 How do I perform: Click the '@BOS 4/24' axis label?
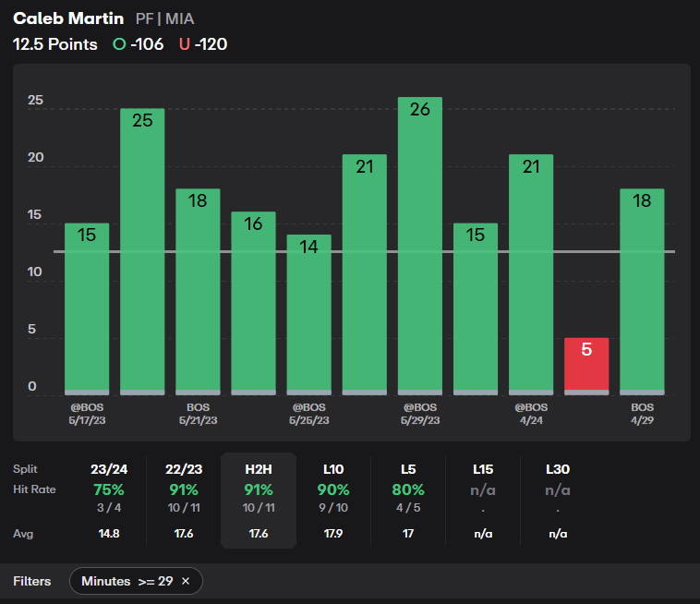pyautogui.click(x=531, y=414)
